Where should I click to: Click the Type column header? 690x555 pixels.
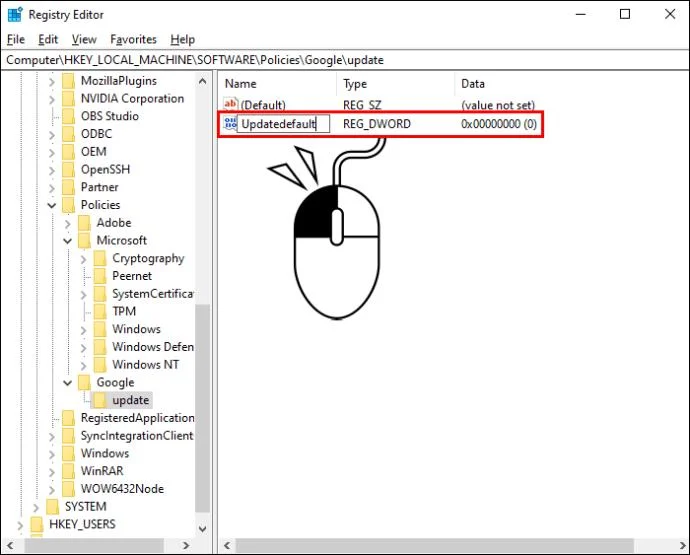pos(355,84)
